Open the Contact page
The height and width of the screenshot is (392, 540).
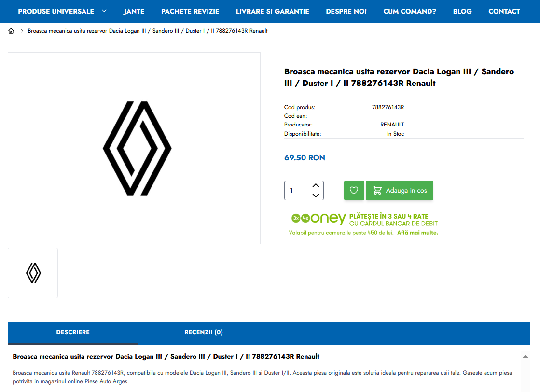point(504,11)
